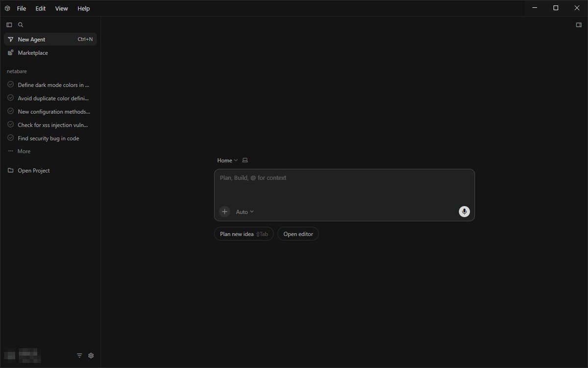588x368 pixels.
Task: Click the microphone voice input button
Action: coord(464,211)
